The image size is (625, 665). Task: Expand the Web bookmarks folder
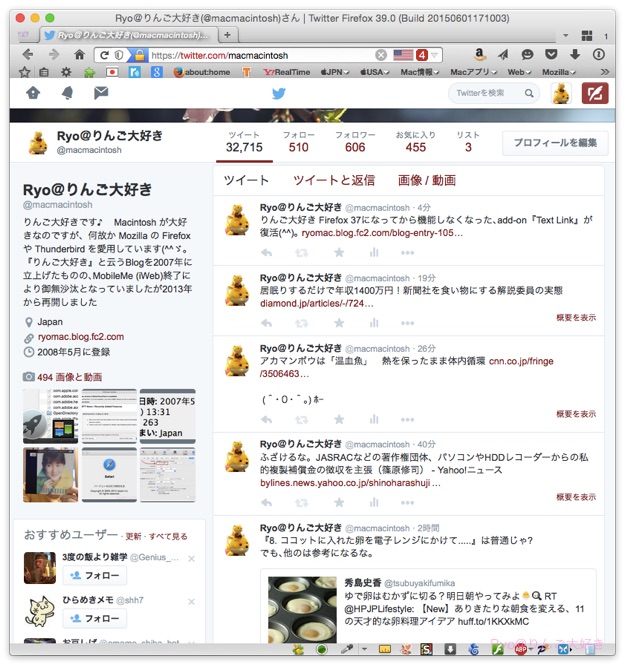coord(519,73)
